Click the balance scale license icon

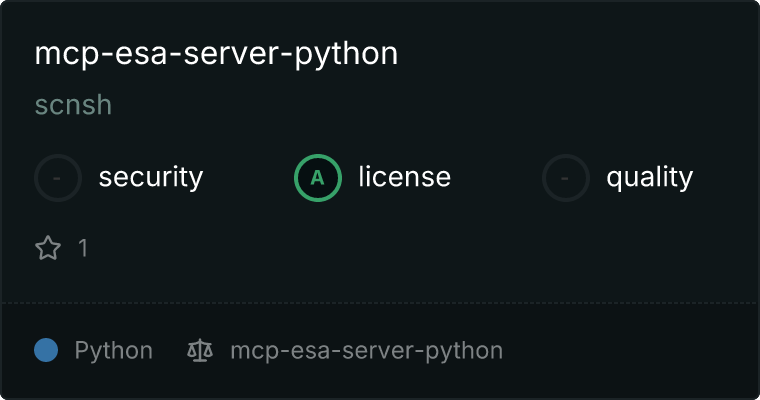tap(200, 351)
